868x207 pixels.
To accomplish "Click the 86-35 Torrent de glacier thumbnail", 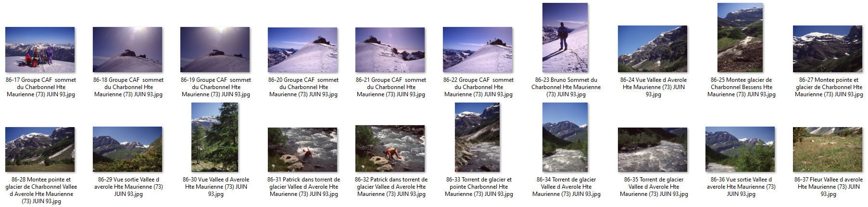I will click(653, 149).
